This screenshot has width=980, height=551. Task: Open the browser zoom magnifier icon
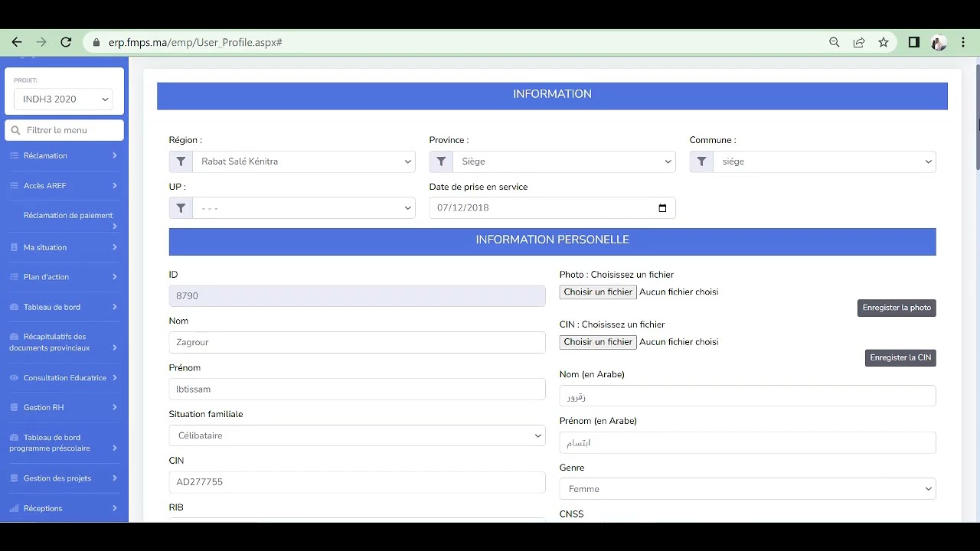coord(835,42)
